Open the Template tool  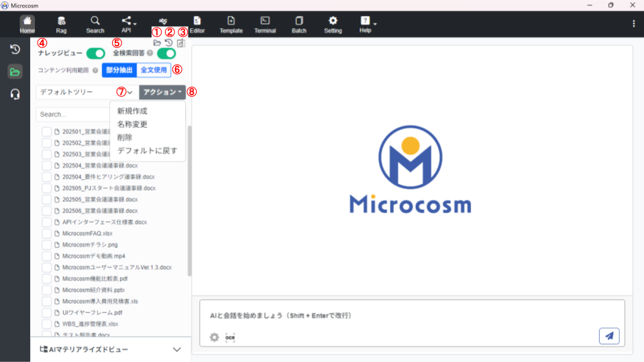click(231, 25)
